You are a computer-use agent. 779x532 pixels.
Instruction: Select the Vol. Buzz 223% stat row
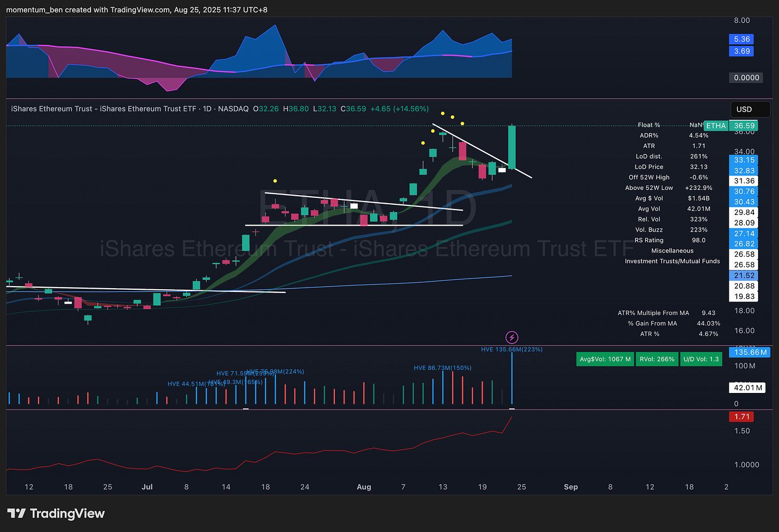coord(671,230)
